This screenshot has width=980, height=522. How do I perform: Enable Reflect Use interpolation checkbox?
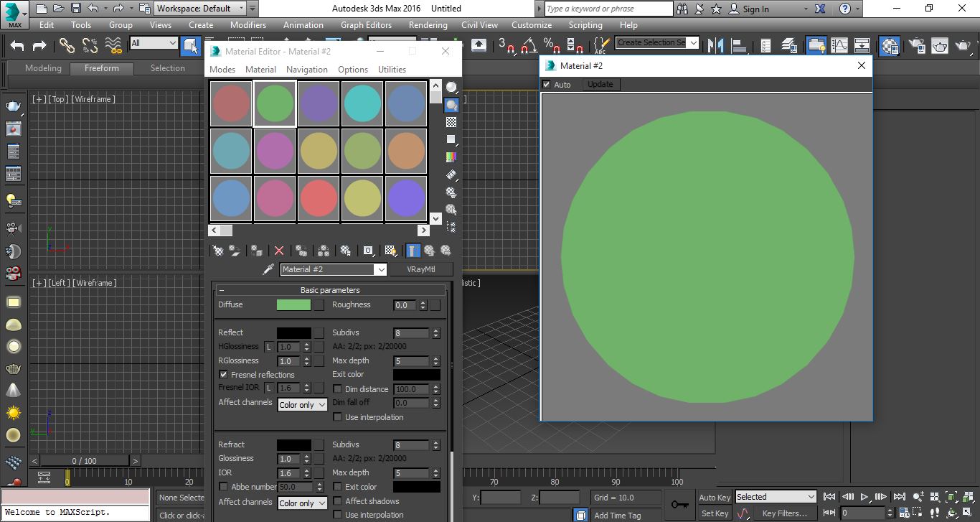coord(337,416)
